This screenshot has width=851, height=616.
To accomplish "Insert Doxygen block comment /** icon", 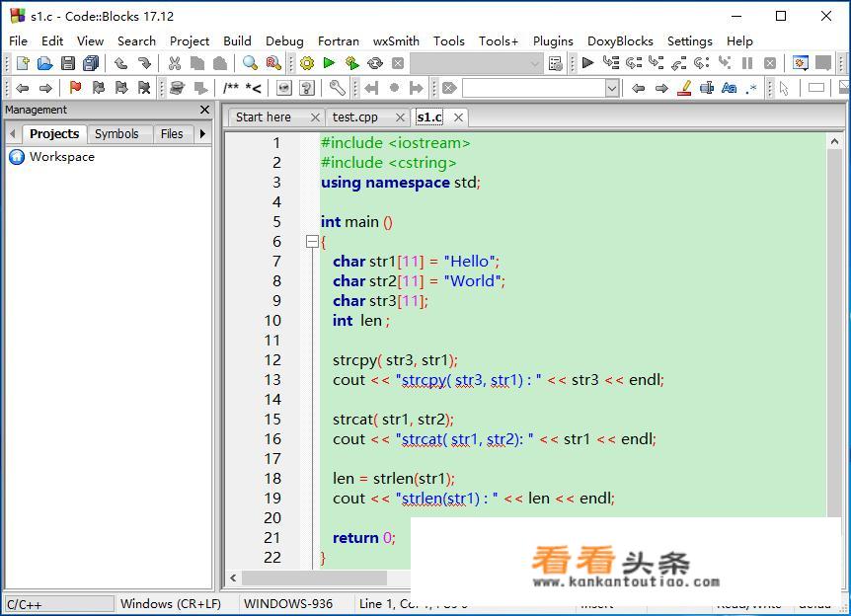I will click(x=231, y=88).
